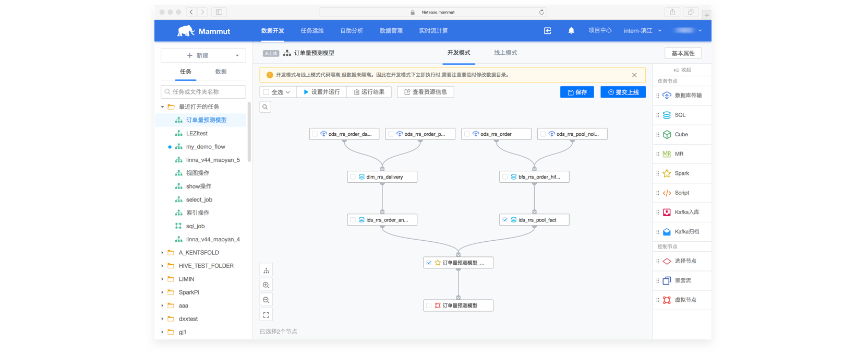Click the zoom in magnifier icon

[266, 285]
